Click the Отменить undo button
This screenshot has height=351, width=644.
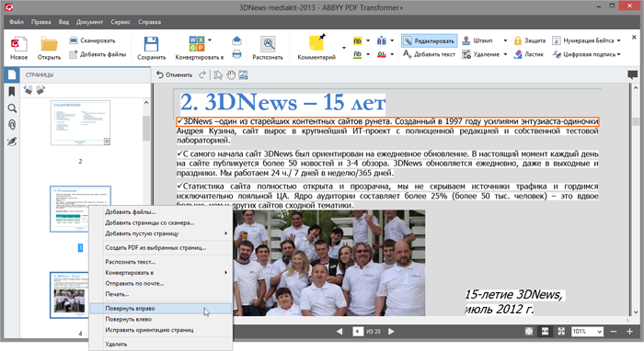coord(175,75)
